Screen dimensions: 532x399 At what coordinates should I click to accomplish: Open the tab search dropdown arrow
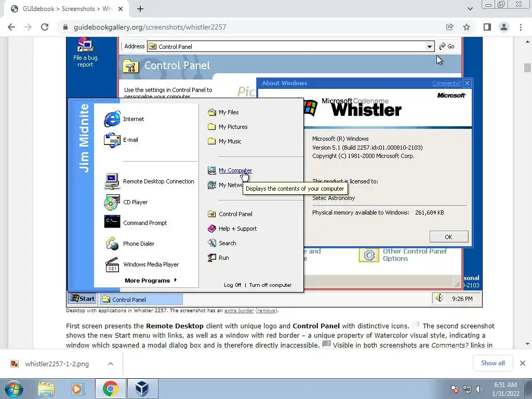click(x=470, y=9)
